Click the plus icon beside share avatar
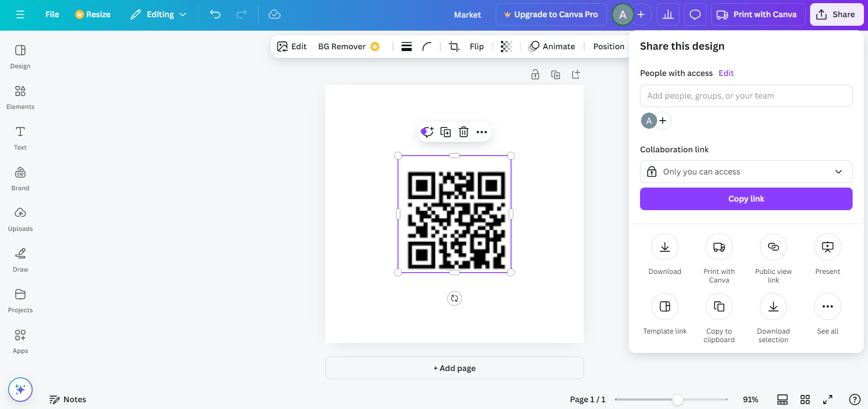The height and width of the screenshot is (409, 868). (x=663, y=121)
